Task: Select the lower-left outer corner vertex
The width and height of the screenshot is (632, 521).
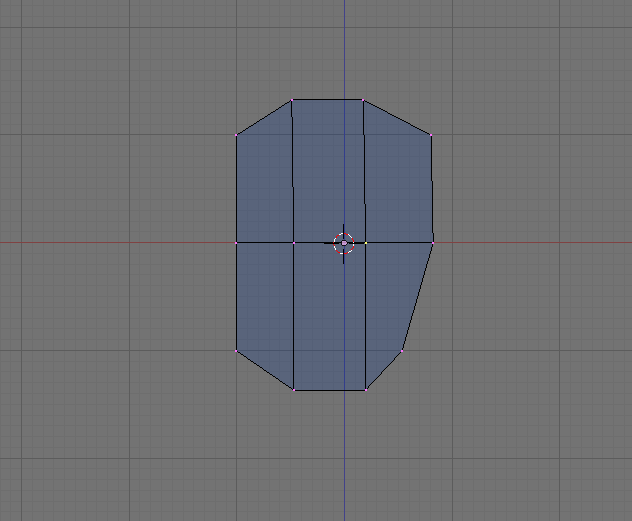Action: pos(236,351)
